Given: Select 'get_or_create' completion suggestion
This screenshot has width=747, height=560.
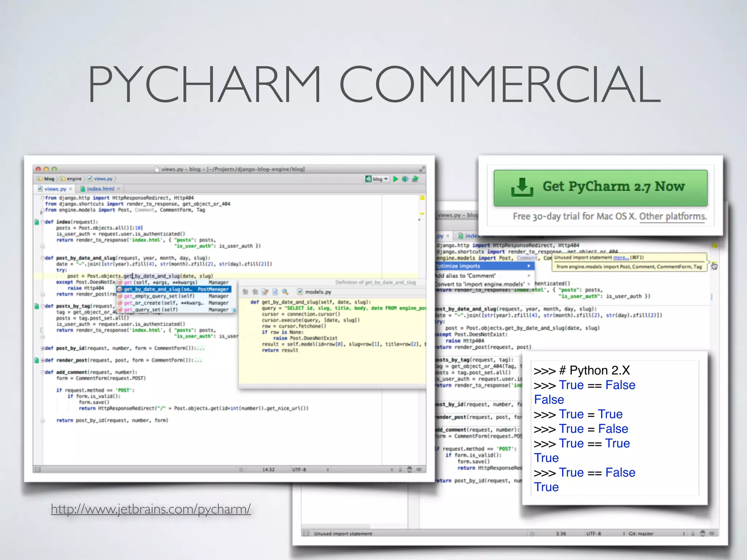Looking at the screenshot, I should (174, 303).
